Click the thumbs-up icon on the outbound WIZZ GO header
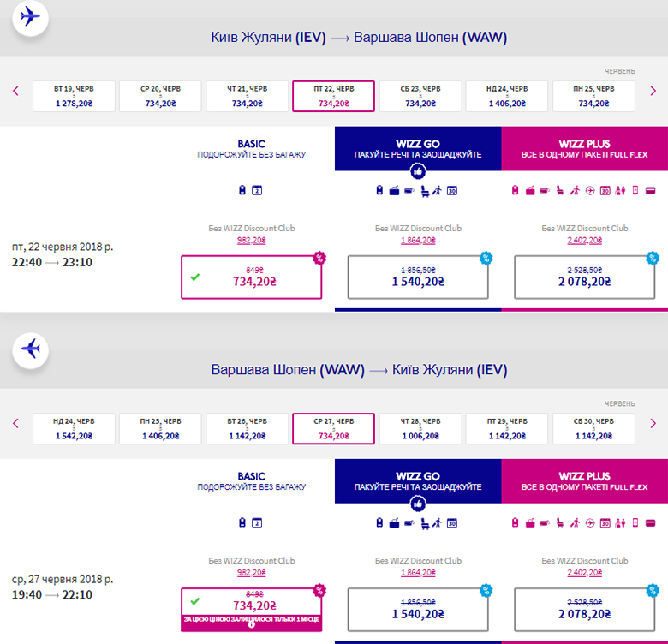This screenshot has height=644, width=668. pyautogui.click(x=418, y=170)
